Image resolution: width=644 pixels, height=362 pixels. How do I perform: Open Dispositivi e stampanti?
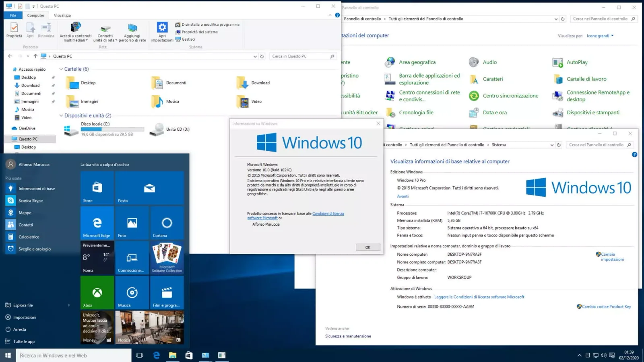coord(593,112)
